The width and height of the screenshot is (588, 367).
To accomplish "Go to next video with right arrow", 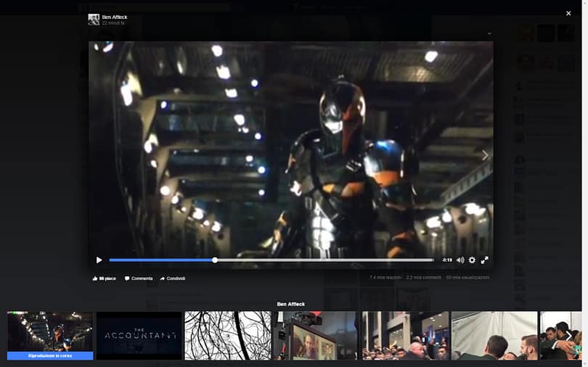I will (485, 155).
